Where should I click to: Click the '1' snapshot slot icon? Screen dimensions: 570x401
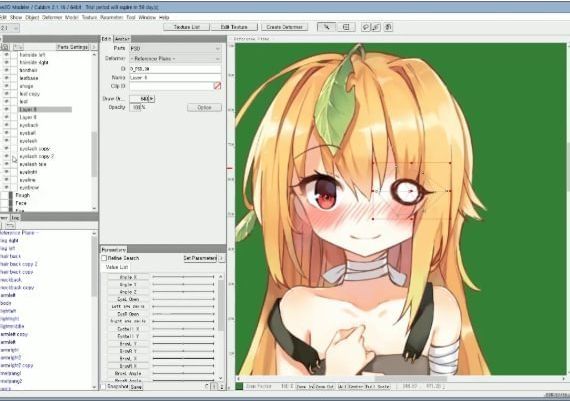coord(214,386)
